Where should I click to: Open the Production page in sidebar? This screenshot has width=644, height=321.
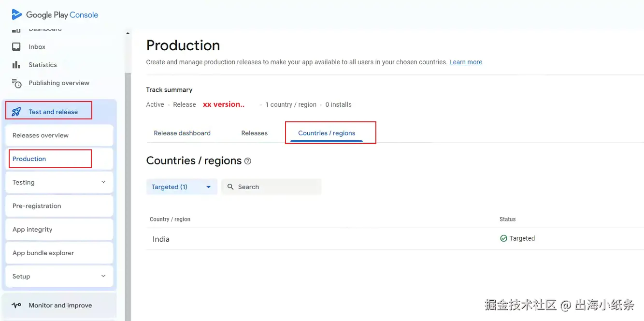click(x=29, y=159)
